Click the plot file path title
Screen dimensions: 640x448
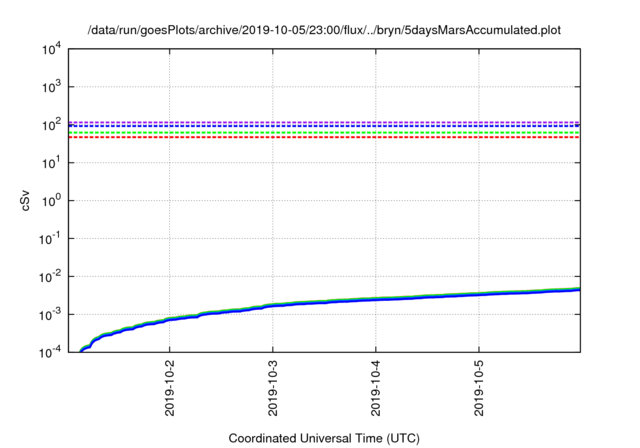coord(324,30)
